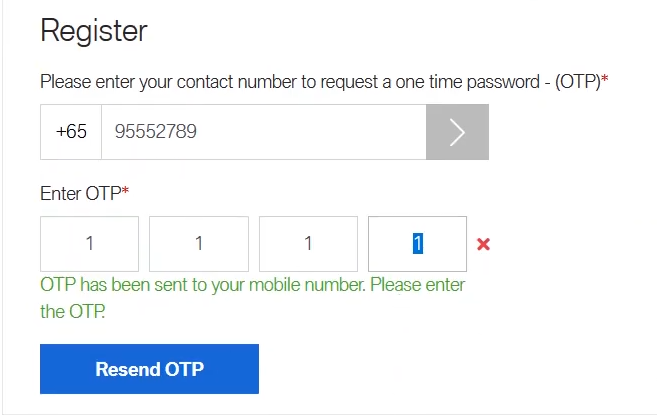Click the green OTP sent message
Screen dimensions: 657x416
253,298
